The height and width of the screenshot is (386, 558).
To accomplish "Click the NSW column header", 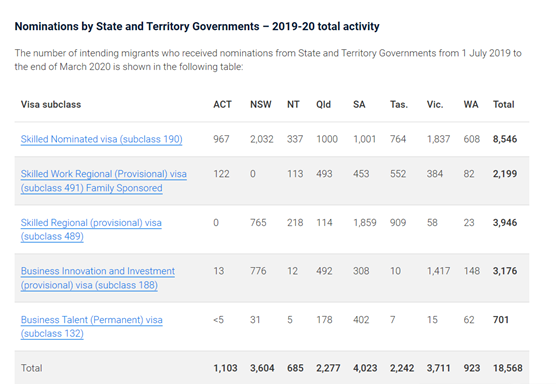I will (261, 105).
